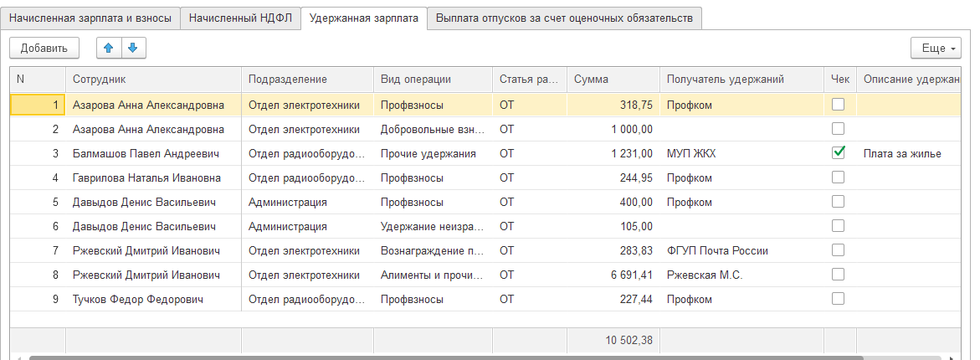The height and width of the screenshot is (360, 980).
Task: Check the Чек box in row 1
Action: [x=838, y=105]
